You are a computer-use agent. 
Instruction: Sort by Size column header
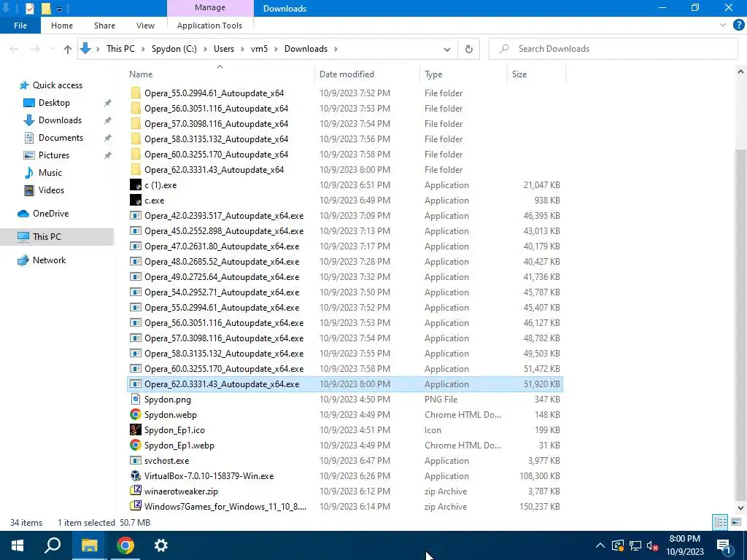[519, 74]
